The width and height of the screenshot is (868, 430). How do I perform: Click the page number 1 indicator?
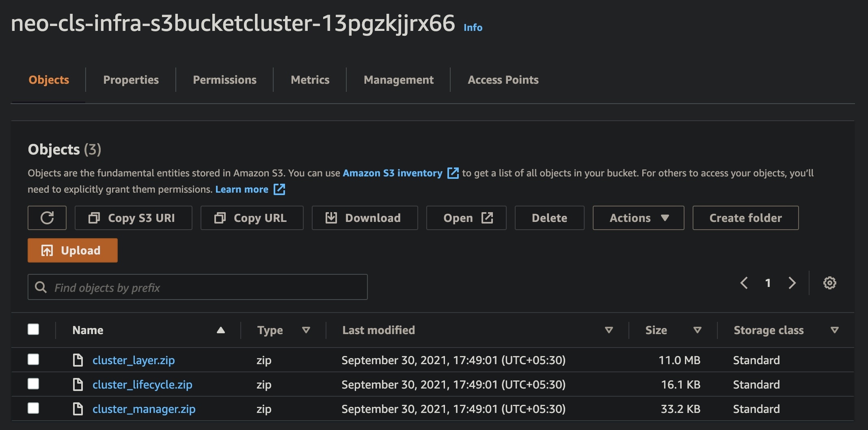[768, 283]
